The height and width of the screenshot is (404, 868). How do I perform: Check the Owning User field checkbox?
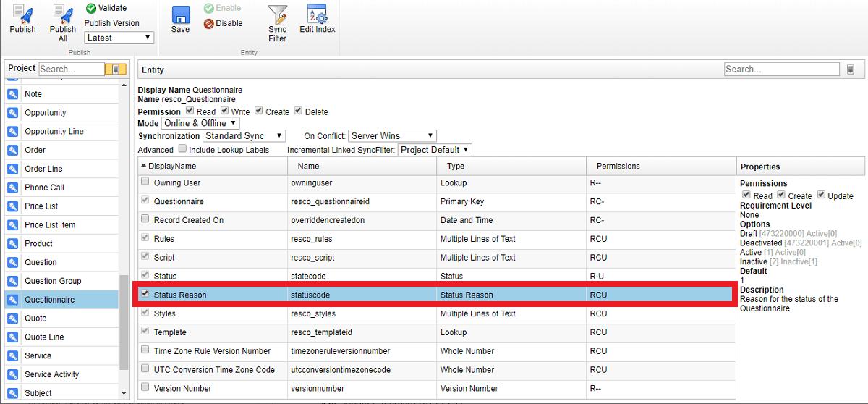[145, 182]
